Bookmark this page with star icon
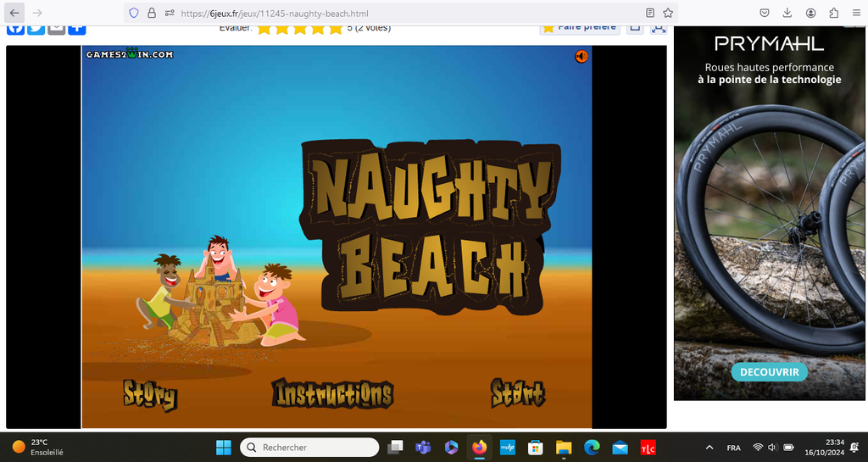This screenshot has height=462, width=868. [x=668, y=13]
